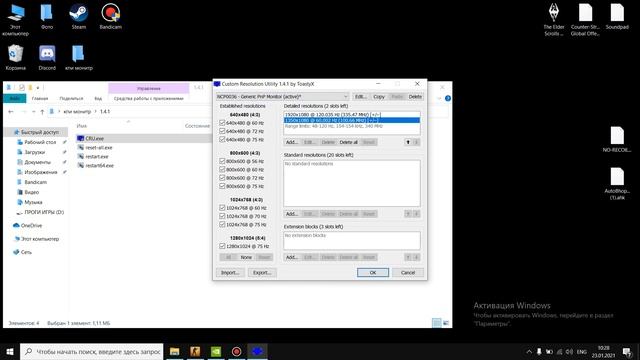This screenshot has width=640, height=360.
Task: Uncheck 800x600 @ 60 Hz
Action: pyautogui.click(x=222, y=169)
